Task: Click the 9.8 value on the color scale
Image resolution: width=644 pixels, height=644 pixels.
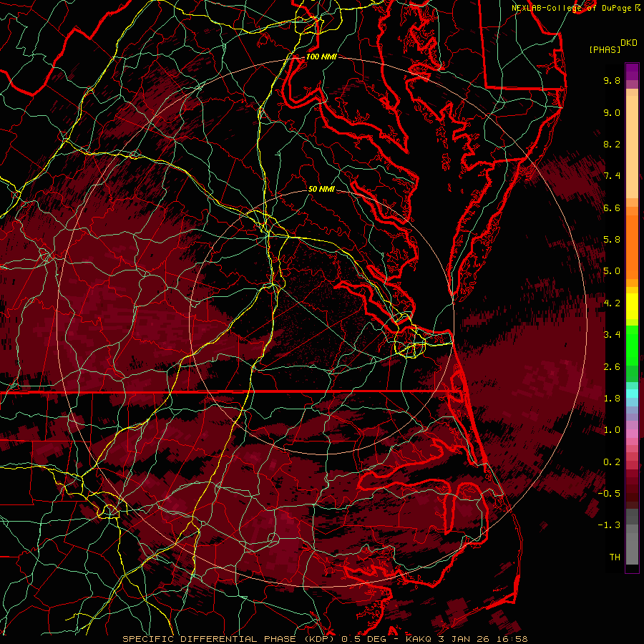Action: tap(612, 80)
